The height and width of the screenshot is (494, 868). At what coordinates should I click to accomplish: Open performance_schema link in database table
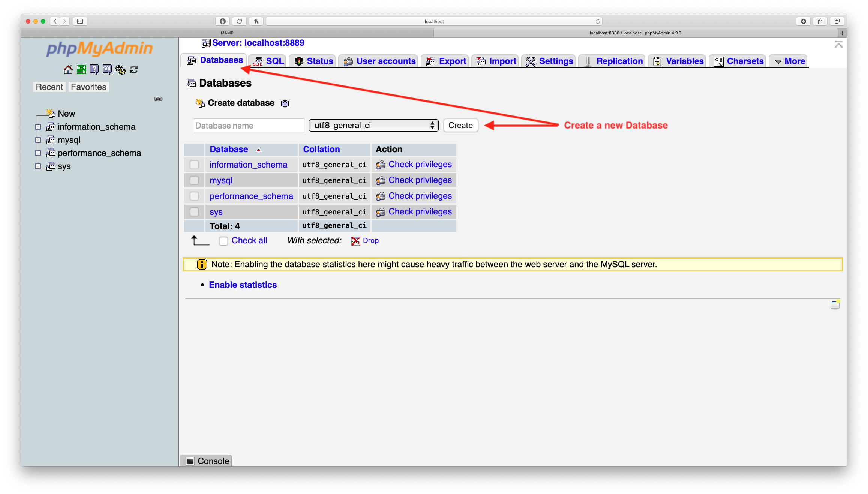251,196
